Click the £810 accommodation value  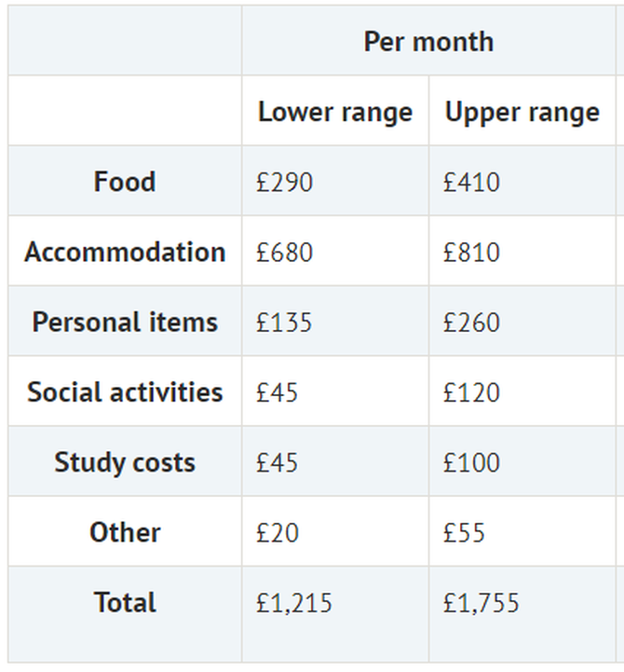pyautogui.click(x=471, y=252)
